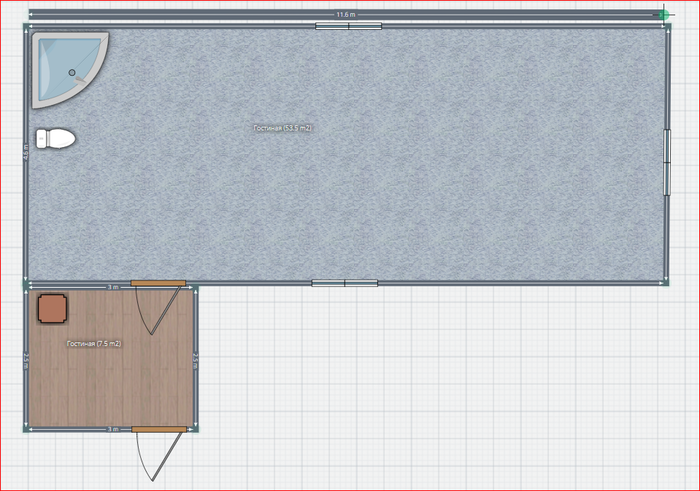Click the 3 m dimension above small room
Screen dimensions: 700x491
pyautogui.click(x=113, y=287)
